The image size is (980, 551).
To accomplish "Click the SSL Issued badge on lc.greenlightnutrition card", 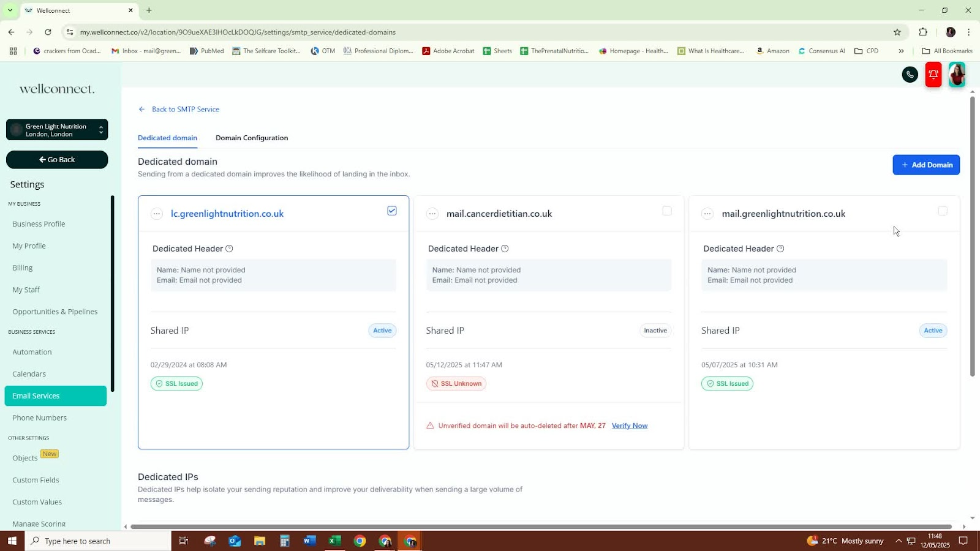I will 176,384.
